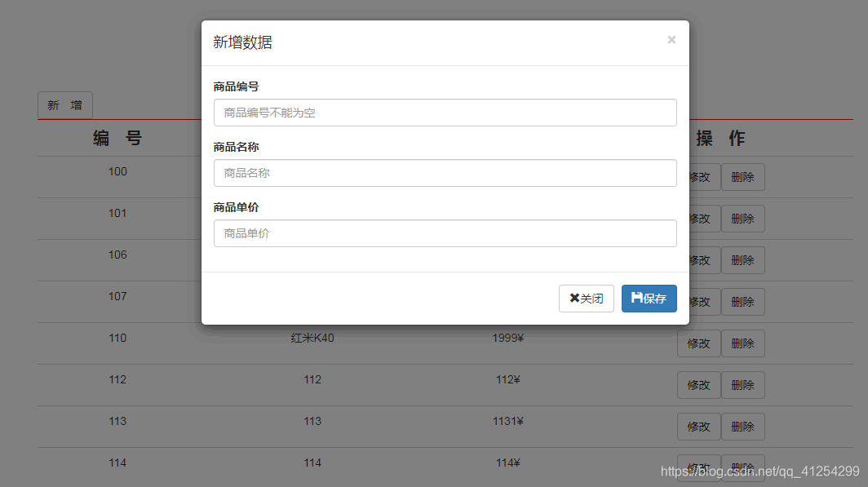Open 修改 for row 113
The height and width of the screenshot is (487, 868).
pyautogui.click(x=698, y=427)
